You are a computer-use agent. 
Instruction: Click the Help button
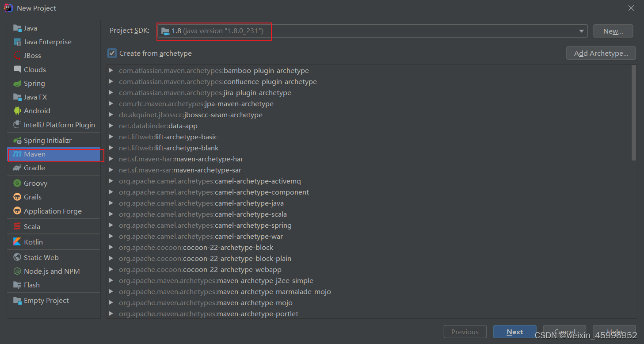(x=614, y=332)
